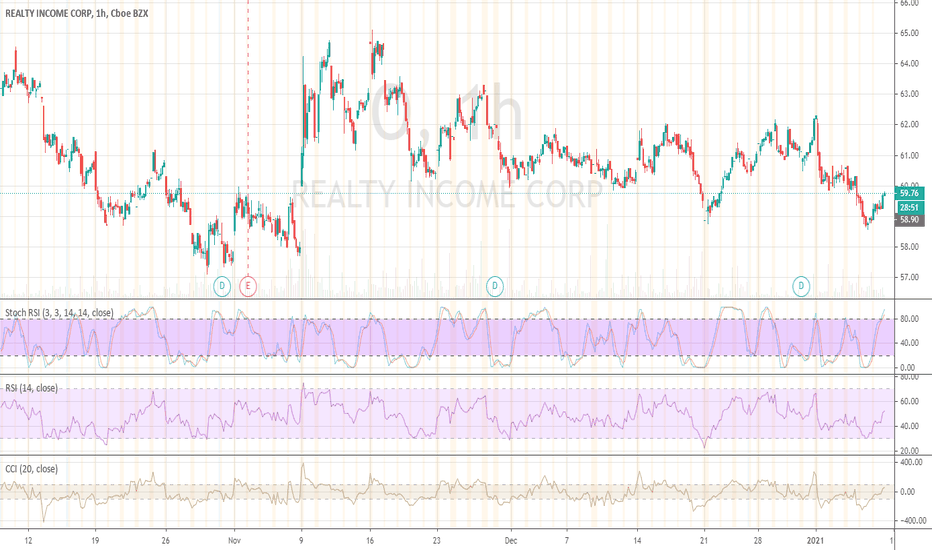The height and width of the screenshot is (550, 932).
Task: Click the bar countdown label 28:51
Action: click(x=909, y=208)
